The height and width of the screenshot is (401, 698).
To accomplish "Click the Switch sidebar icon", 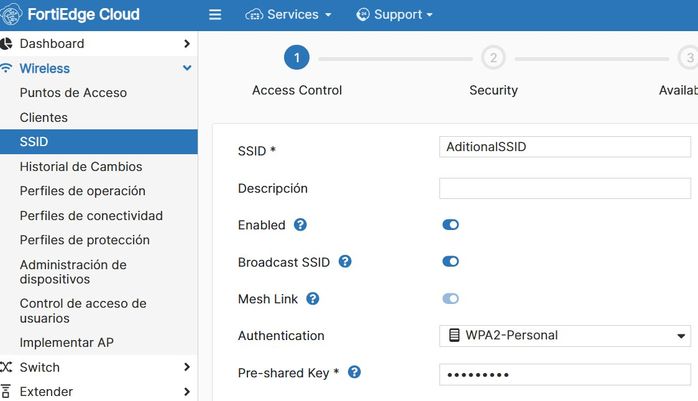I will (x=7, y=367).
